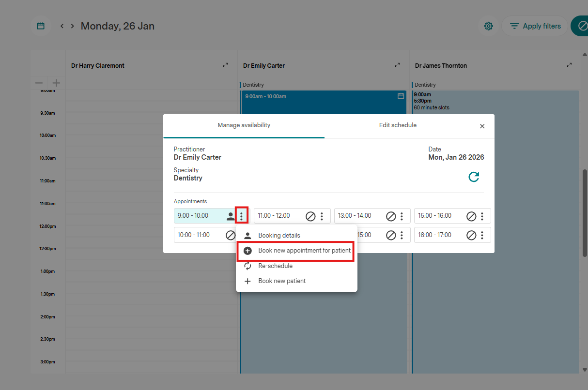Screen dimensions: 588x390
Task: Toggle block on 13:00 - 14:00 slot
Action: (x=391, y=216)
